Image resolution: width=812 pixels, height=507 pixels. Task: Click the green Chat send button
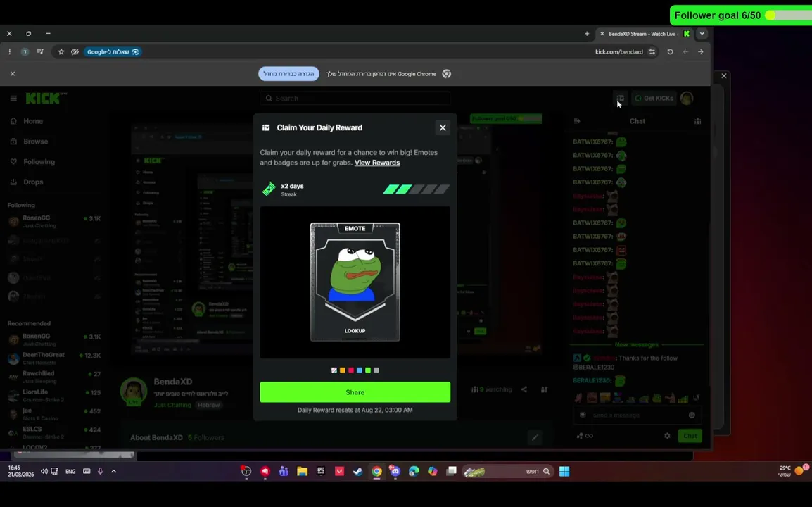[690, 436]
